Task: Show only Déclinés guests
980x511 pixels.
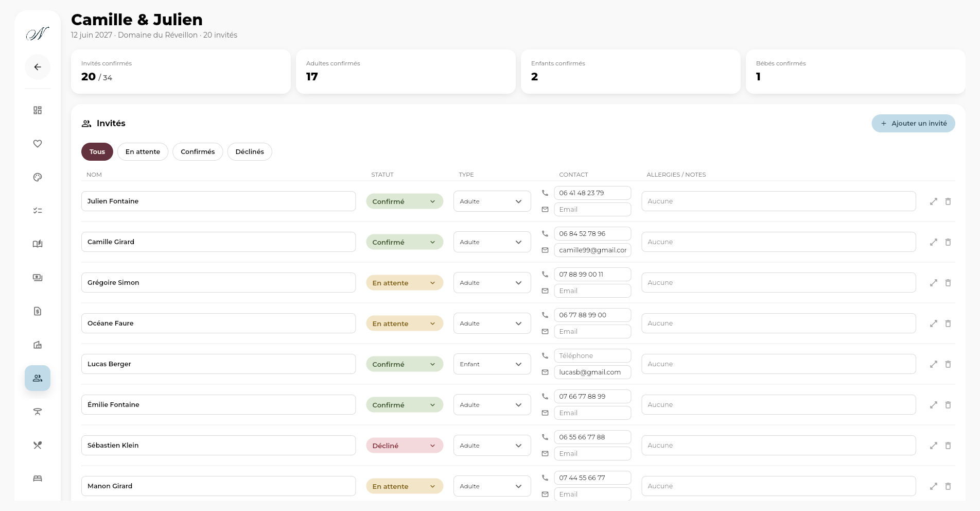Action: [250, 151]
